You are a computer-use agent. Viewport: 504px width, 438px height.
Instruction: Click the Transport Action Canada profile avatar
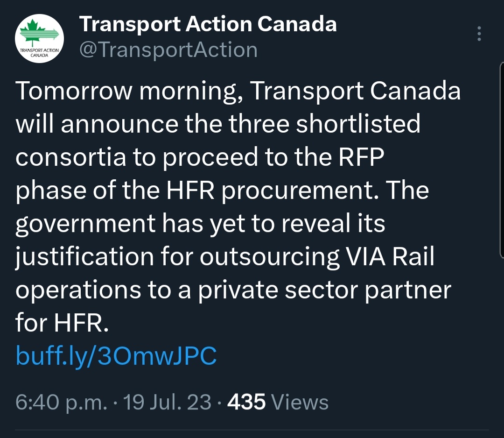[x=39, y=38]
